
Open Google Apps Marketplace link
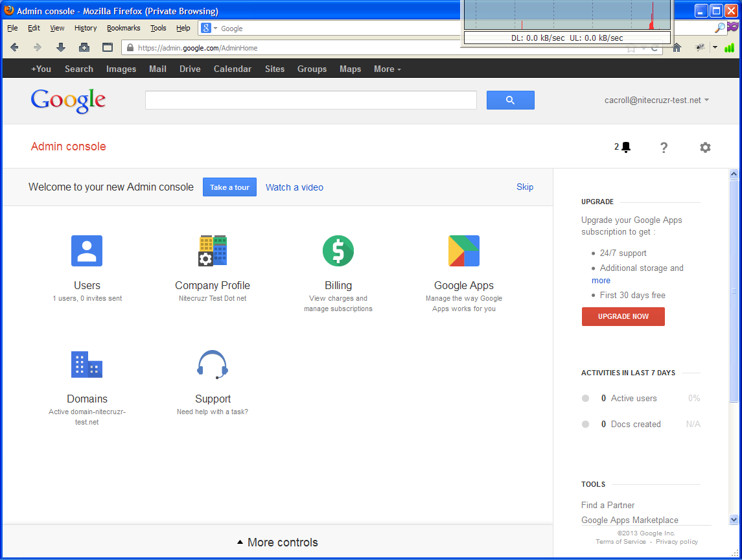[x=629, y=520]
